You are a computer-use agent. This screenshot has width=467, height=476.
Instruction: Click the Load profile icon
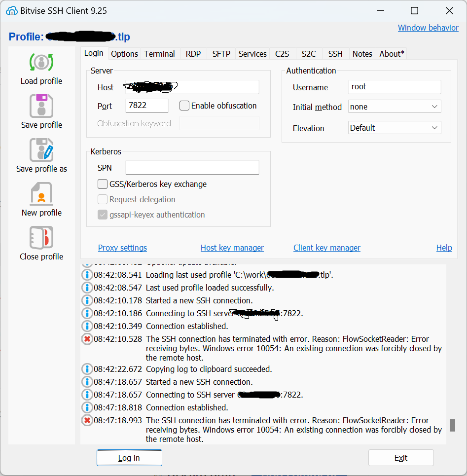(x=41, y=62)
